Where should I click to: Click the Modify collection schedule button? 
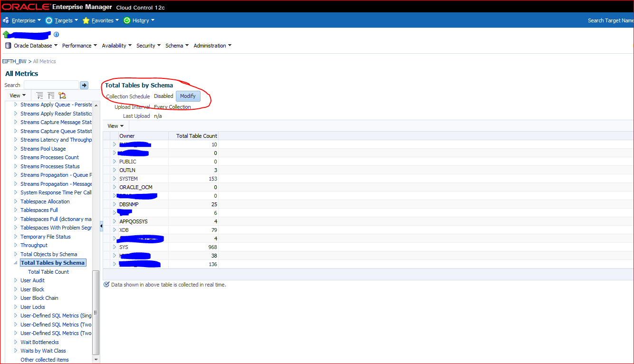tap(188, 96)
